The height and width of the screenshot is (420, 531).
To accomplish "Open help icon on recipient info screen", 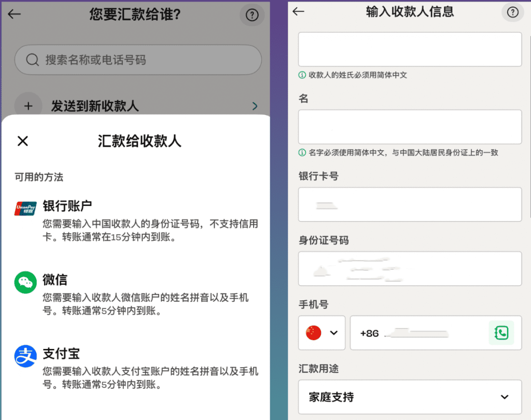I will [512, 12].
